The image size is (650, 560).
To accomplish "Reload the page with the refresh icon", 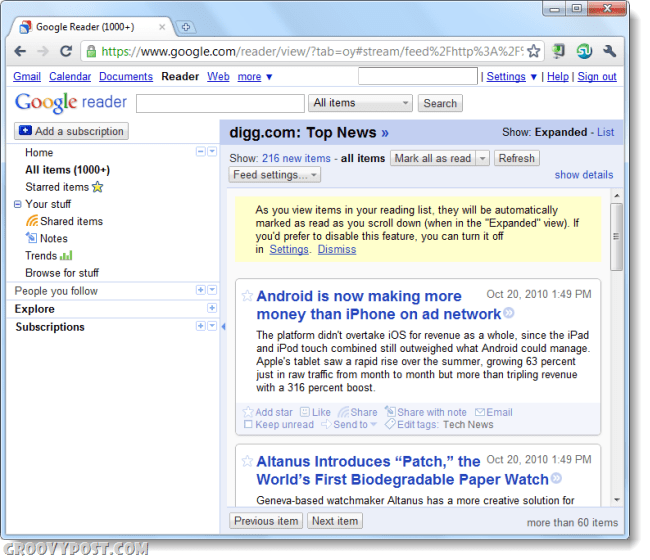I will pyautogui.click(x=66, y=51).
